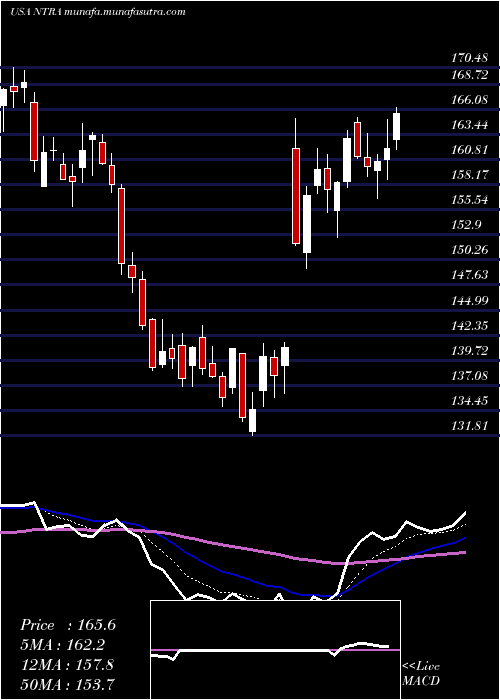500x700 pixels.
Task: Select the 160.81 price level label
Action: [469, 150]
